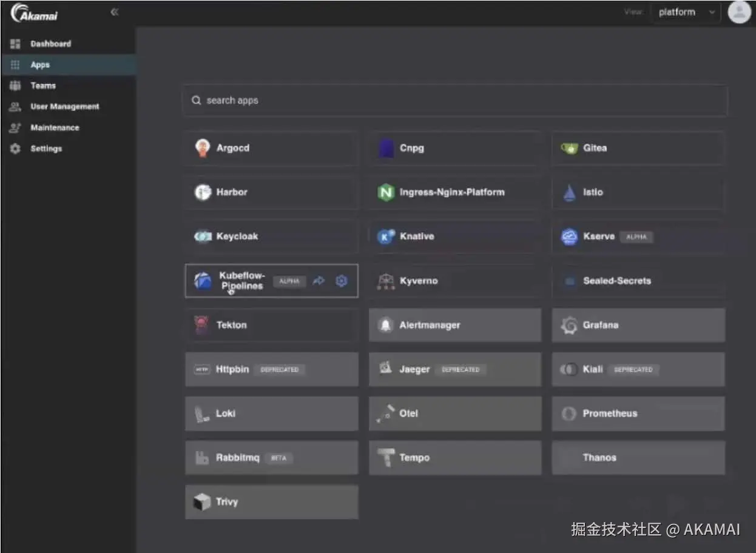Click the Ingress-Nginx-Platform label text
The width and height of the screenshot is (756, 553).
pyautogui.click(x=452, y=192)
